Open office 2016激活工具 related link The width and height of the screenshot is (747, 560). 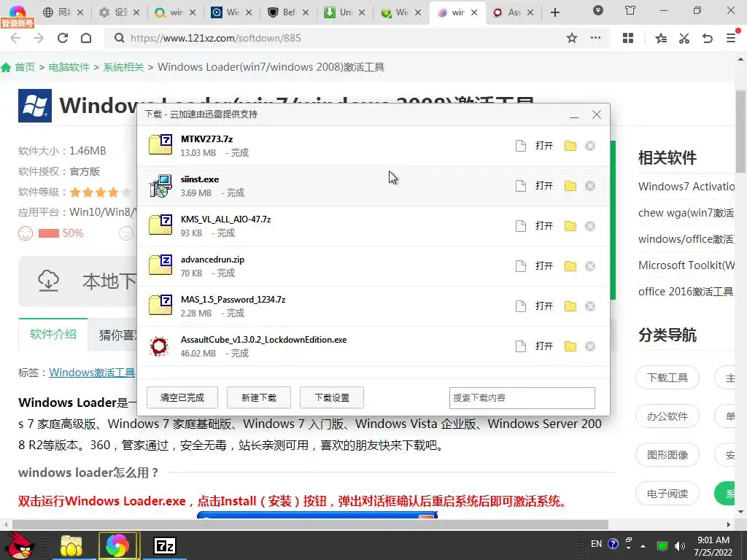tap(686, 292)
